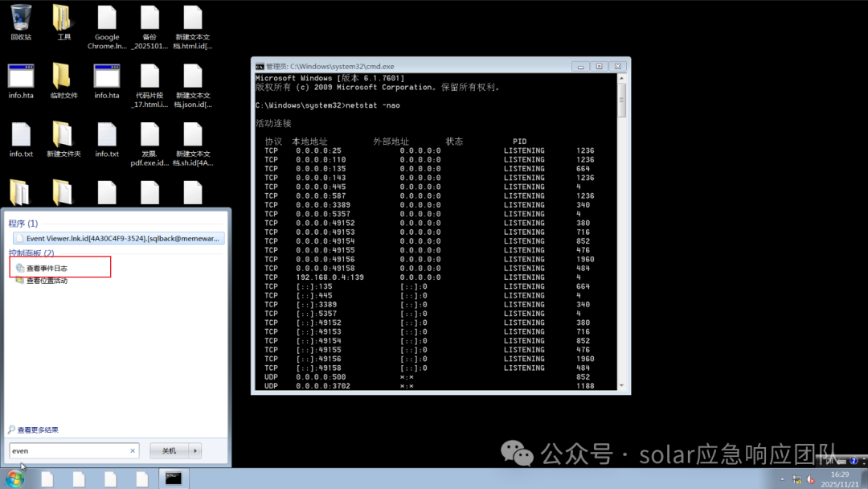Open the Windows Start orb
This screenshot has width=868, height=489.
(14, 479)
